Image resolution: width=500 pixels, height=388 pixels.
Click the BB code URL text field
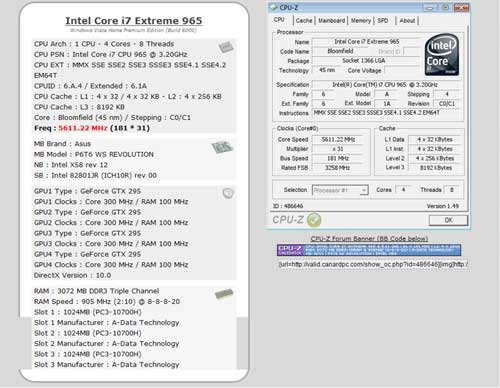(x=372, y=264)
